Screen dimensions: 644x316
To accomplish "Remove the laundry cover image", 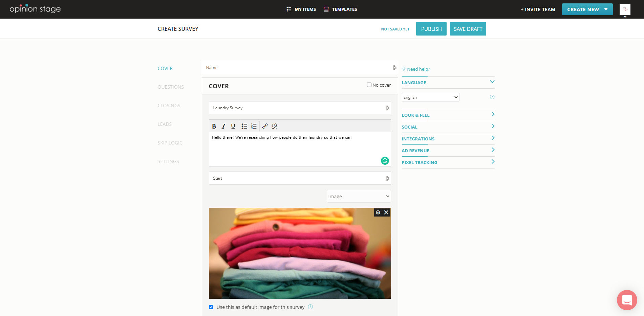I will pos(386,212).
